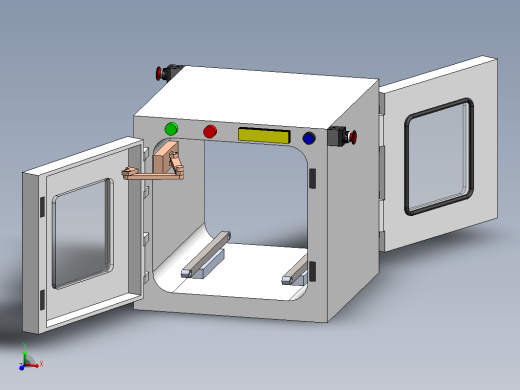Viewport: 520px width, 390px height.
Task: Select the right door's black window gasket
Action: click(439, 156)
